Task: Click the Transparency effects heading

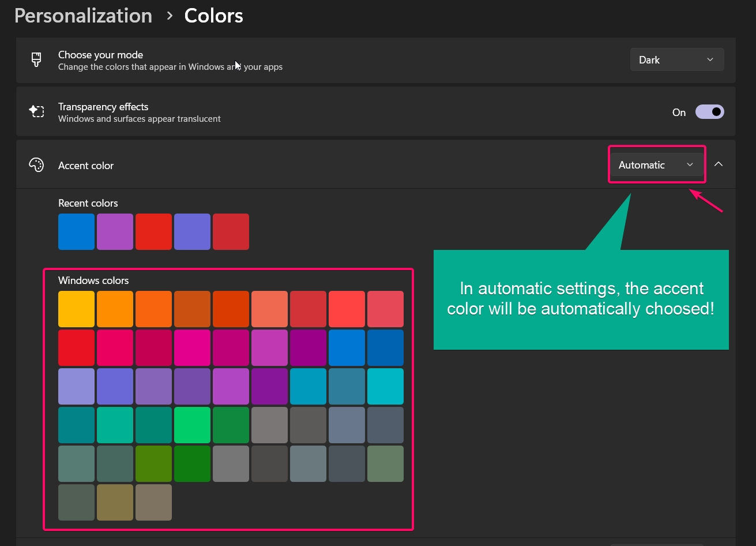Action: point(103,107)
